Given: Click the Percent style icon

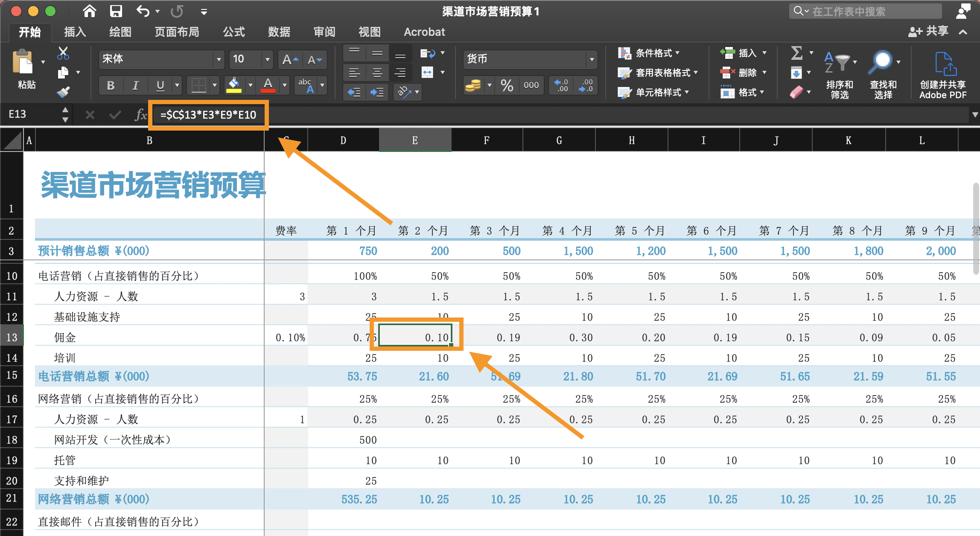Looking at the screenshot, I should pyautogui.click(x=507, y=86).
